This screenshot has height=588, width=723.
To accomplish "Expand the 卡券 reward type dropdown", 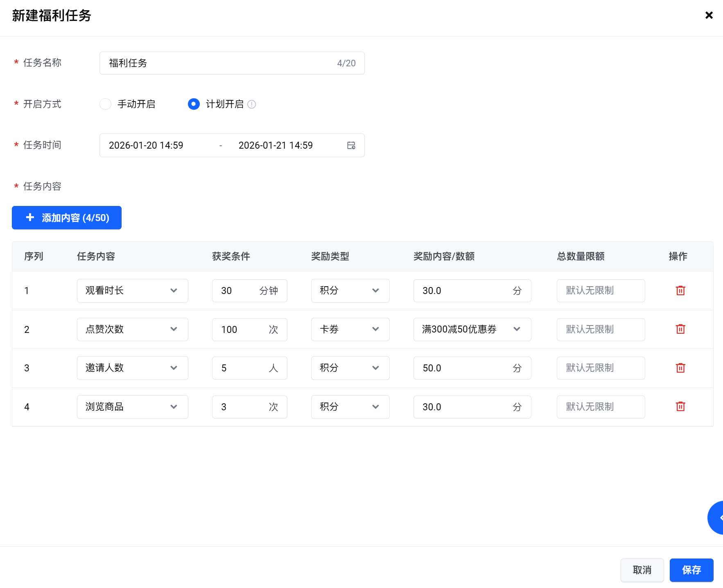I will [x=350, y=329].
